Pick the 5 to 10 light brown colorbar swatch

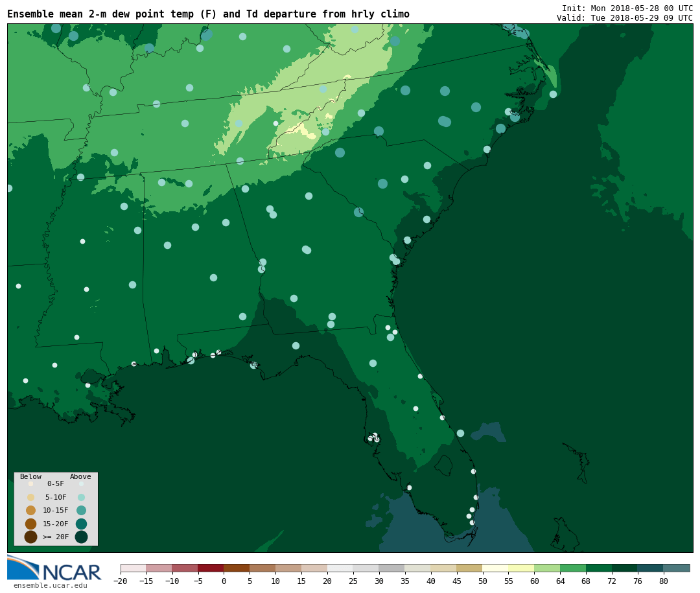pyautogui.click(x=263, y=568)
